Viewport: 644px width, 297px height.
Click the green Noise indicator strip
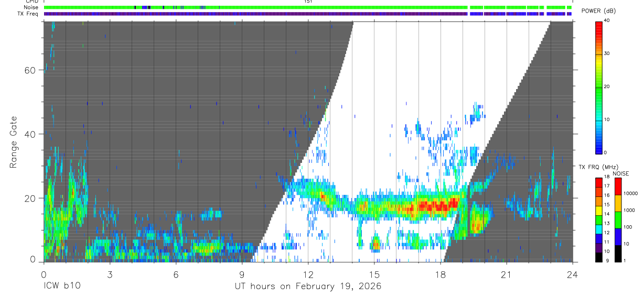pyautogui.click(x=308, y=7)
